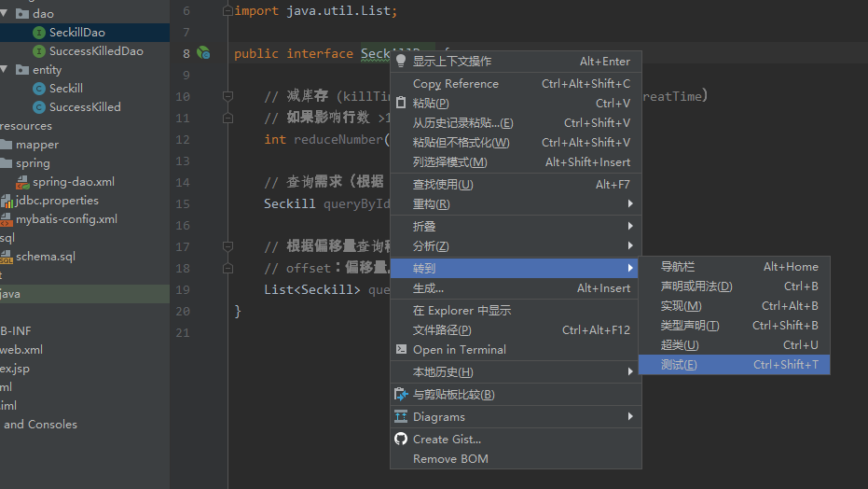Image resolution: width=868 pixels, height=489 pixels.
Task: Click the jdbc.properties file icon
Action: [x=7, y=201]
